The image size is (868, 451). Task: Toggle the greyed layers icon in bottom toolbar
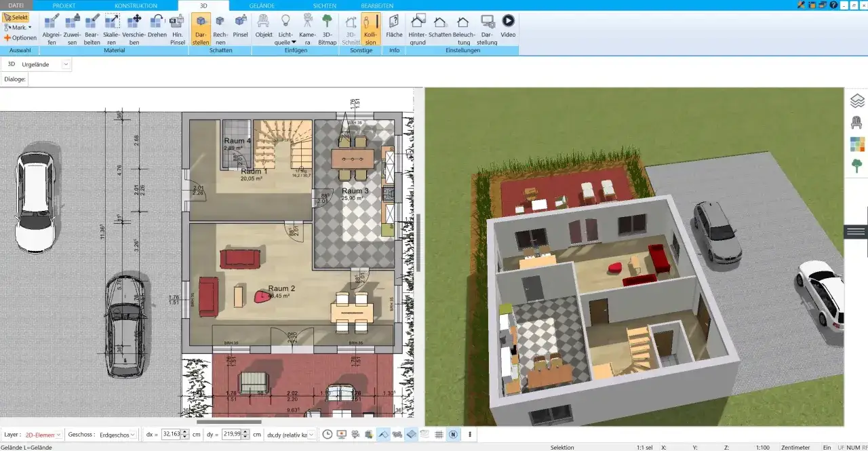(x=425, y=434)
